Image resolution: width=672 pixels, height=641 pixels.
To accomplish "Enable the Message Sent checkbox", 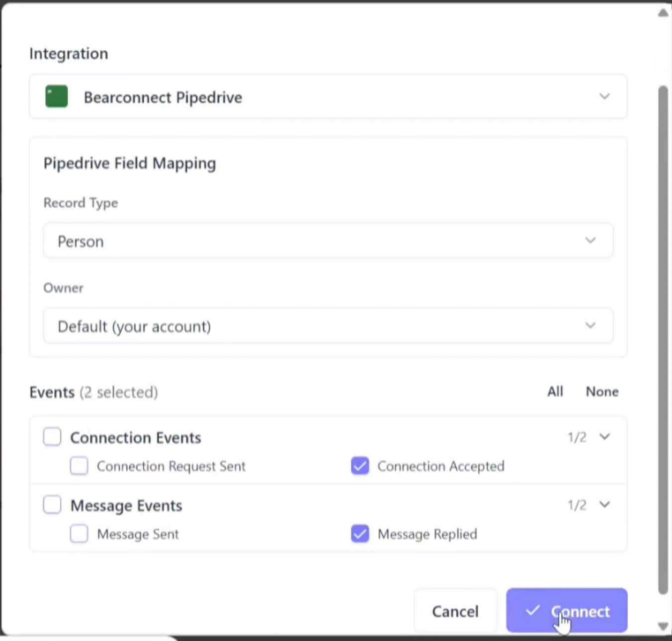I will pyautogui.click(x=79, y=534).
